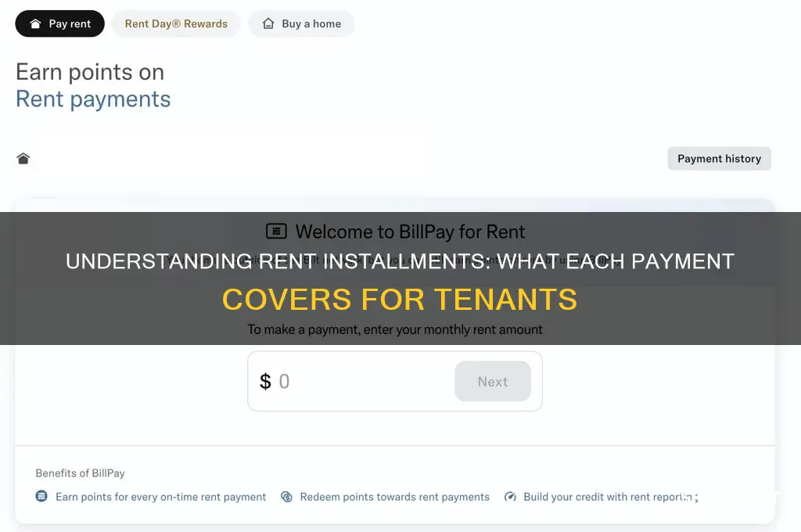Click the BillPay card icon beside Welcome
Viewport: 801px width, 532px height.
click(276, 232)
